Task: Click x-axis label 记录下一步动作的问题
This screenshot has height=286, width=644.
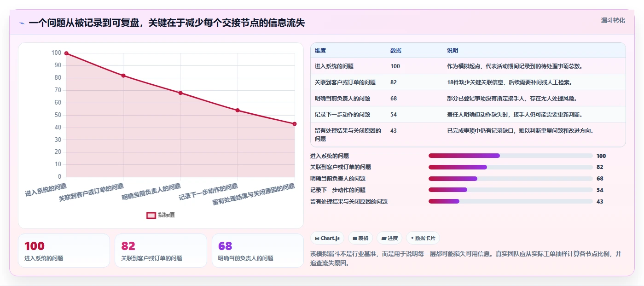Action: [208, 192]
